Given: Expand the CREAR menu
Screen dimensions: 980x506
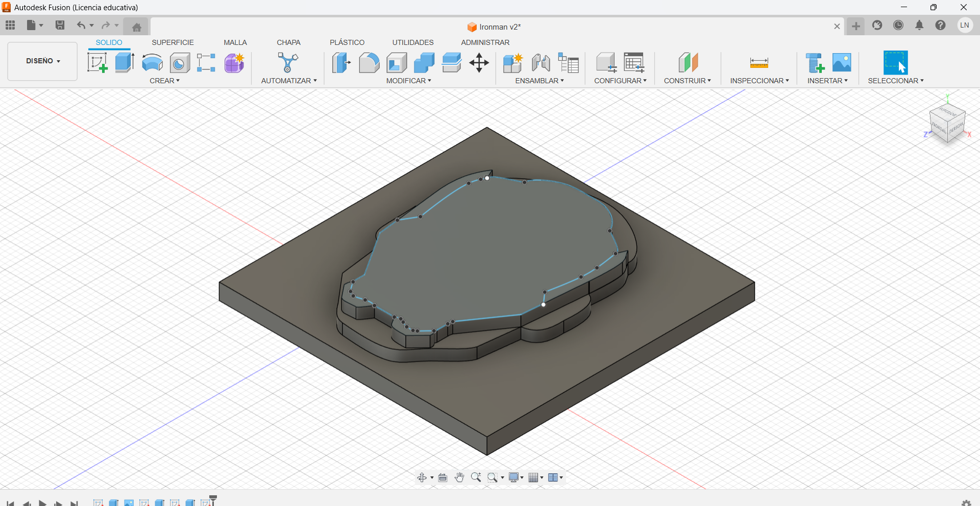Looking at the screenshot, I should pos(164,81).
